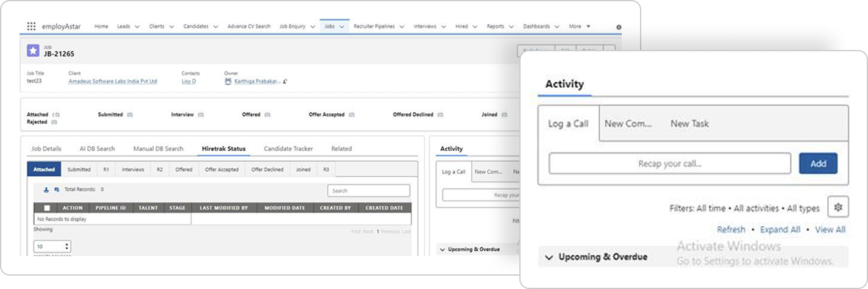Click the Recap your call input field

click(x=669, y=163)
